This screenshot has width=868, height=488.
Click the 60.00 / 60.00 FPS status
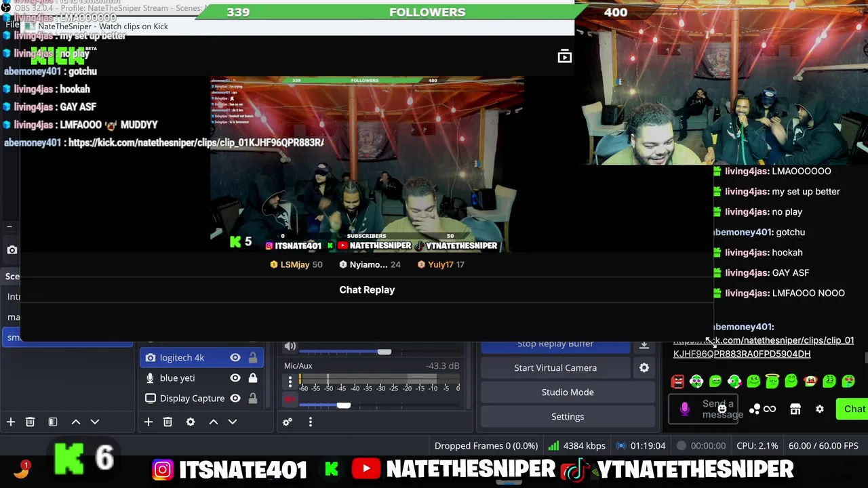(x=823, y=445)
